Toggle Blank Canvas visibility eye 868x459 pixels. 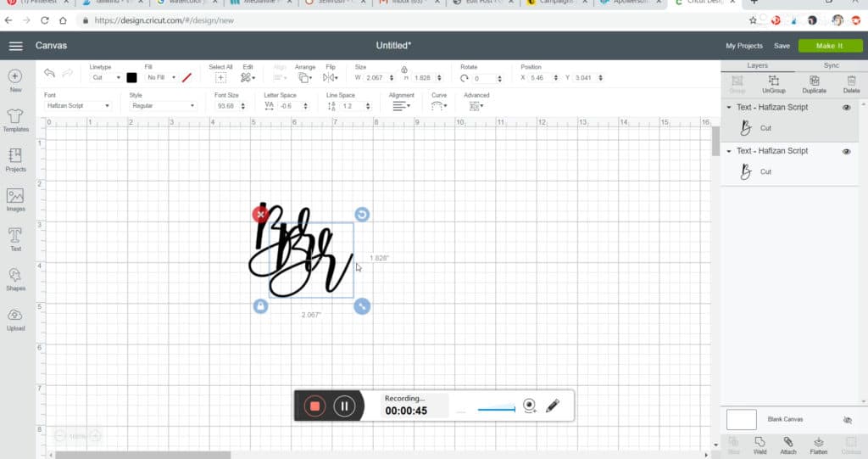847,420
